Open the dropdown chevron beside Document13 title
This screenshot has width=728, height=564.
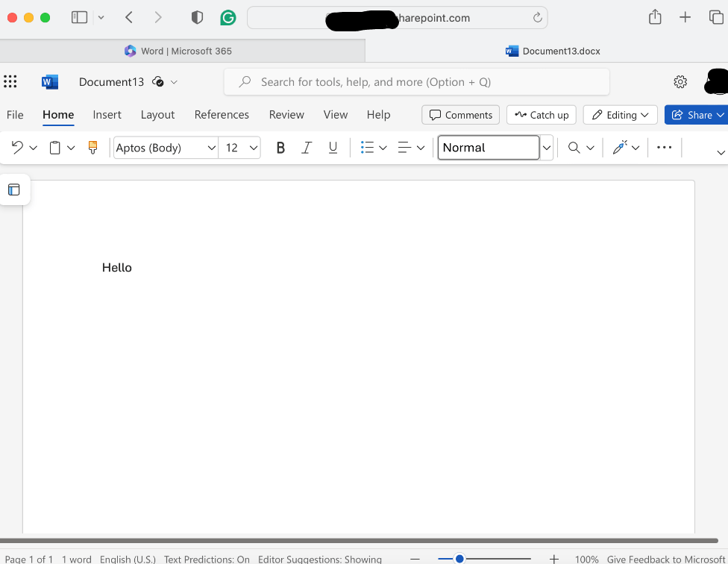[x=174, y=82]
